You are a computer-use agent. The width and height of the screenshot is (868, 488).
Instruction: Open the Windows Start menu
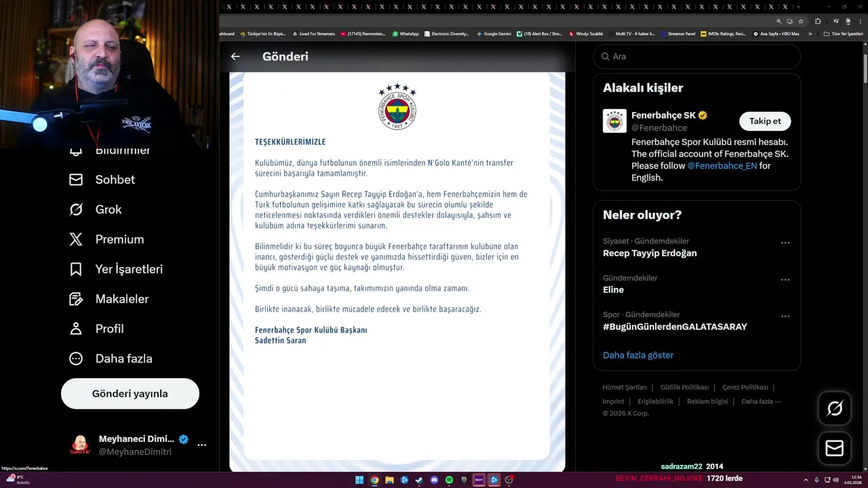coord(359,480)
